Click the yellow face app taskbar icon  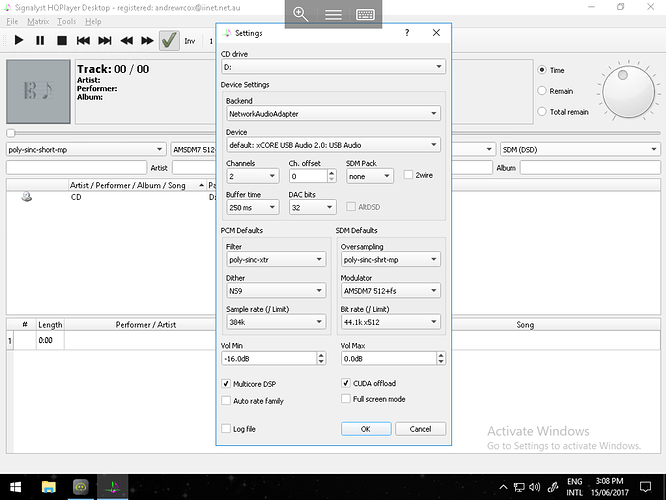[81, 487]
